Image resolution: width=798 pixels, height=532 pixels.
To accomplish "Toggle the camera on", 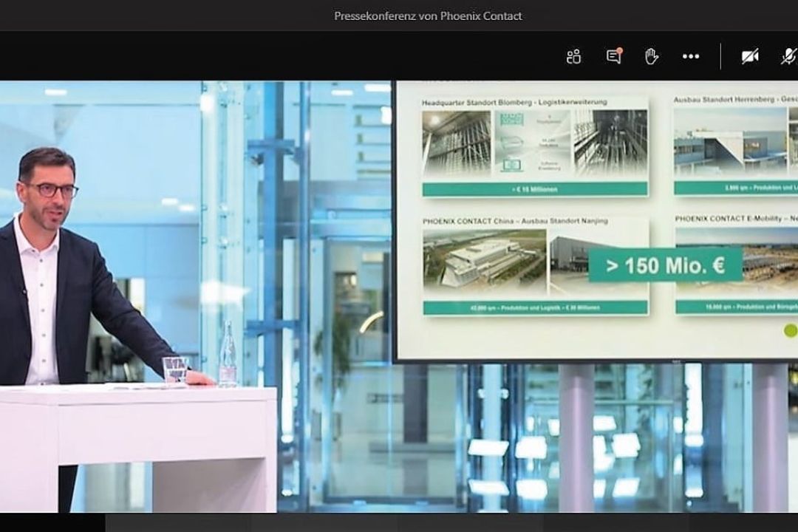I will click(750, 56).
